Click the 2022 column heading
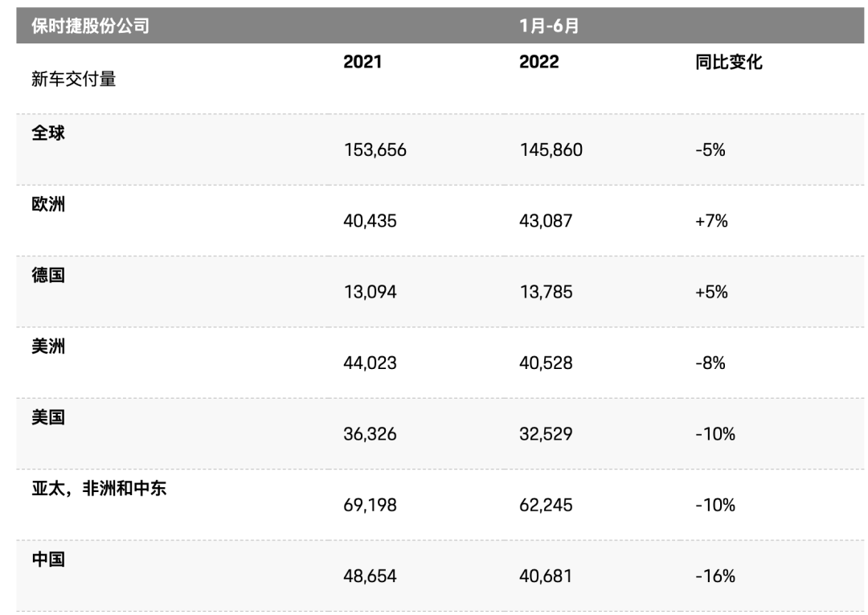This screenshot has height=615, width=868. tap(538, 63)
